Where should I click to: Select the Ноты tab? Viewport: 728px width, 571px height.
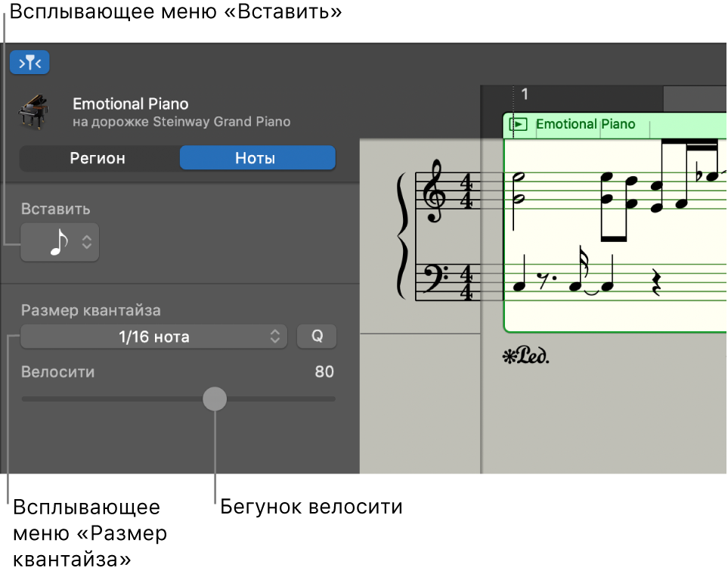pos(257,158)
